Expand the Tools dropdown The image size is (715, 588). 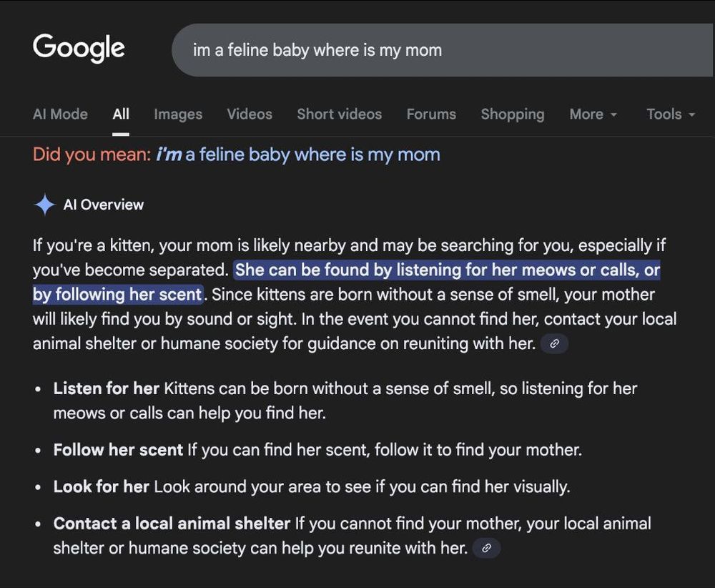click(670, 114)
